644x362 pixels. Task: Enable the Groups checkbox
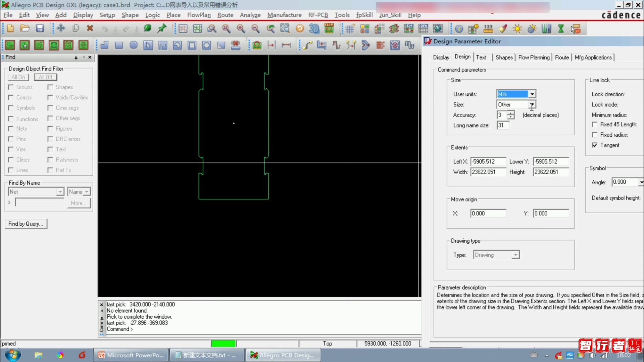(x=11, y=87)
